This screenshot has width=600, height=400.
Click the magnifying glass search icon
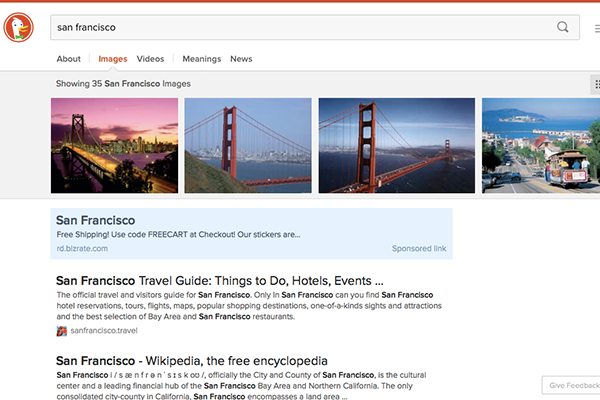pyautogui.click(x=562, y=27)
